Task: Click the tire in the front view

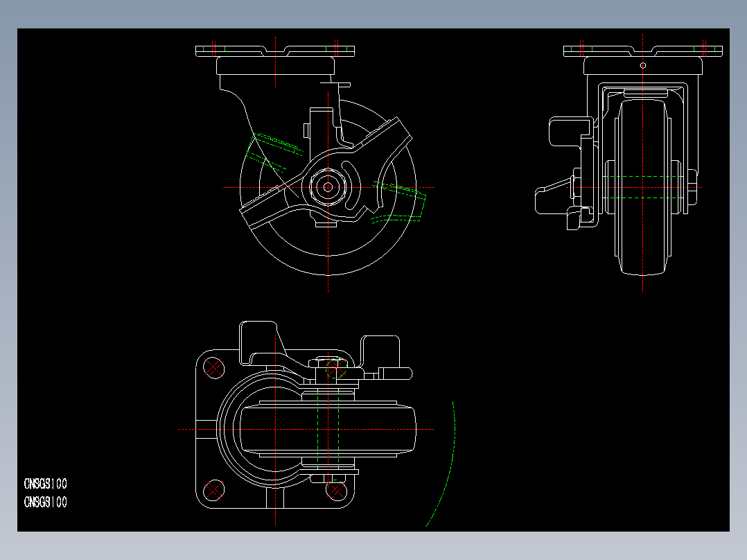Action: [642, 187]
